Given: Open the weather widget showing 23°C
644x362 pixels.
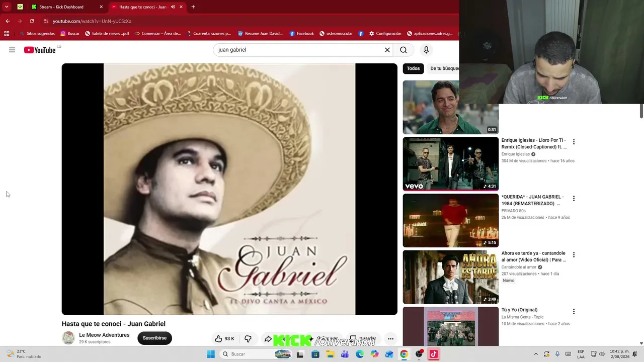Looking at the screenshot, I should tap(24, 354).
